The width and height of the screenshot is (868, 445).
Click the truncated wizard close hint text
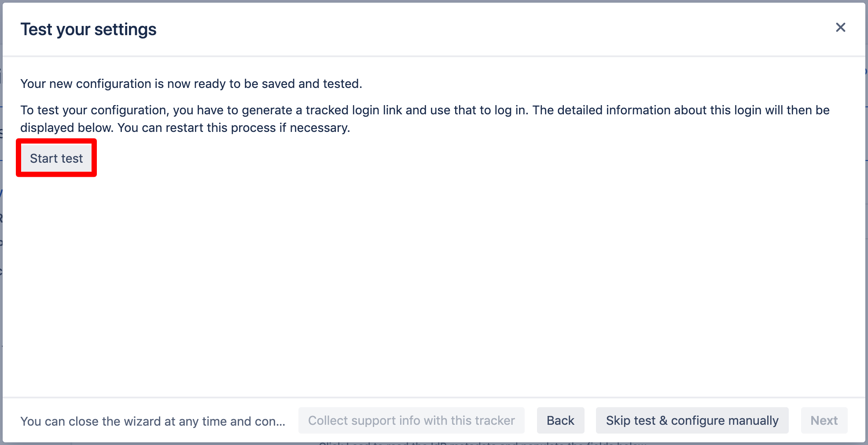pos(153,421)
